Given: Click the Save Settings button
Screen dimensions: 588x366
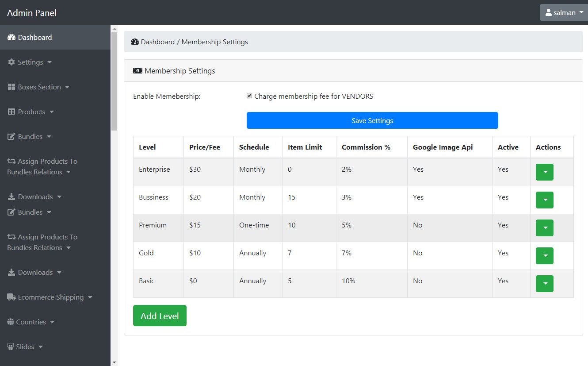Looking at the screenshot, I should click(x=372, y=120).
